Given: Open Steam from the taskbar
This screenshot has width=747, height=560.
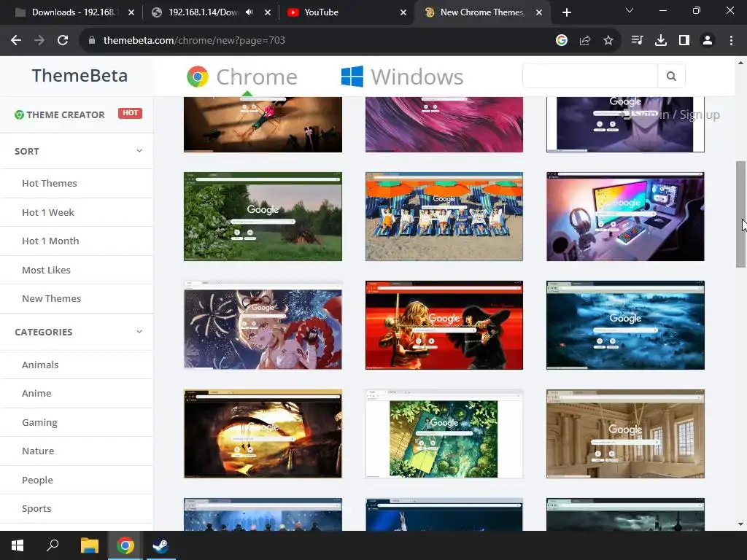Looking at the screenshot, I should point(160,545).
